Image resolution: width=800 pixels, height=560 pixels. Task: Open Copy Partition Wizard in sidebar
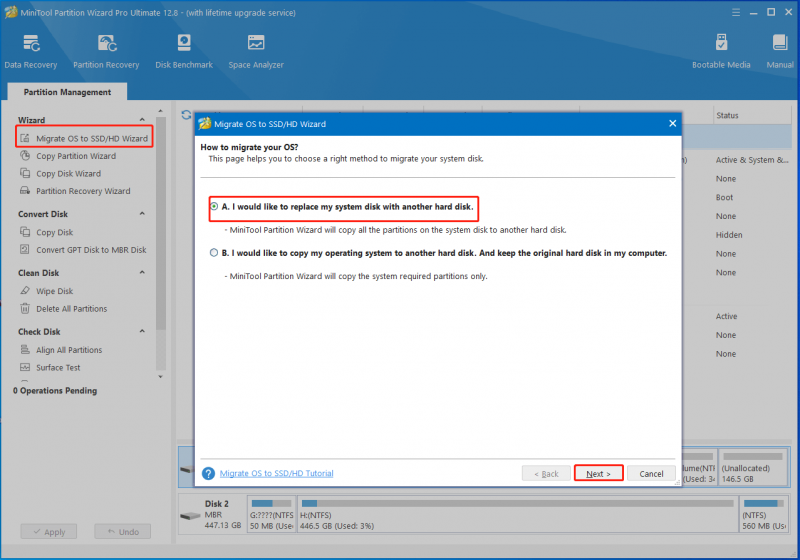point(76,156)
